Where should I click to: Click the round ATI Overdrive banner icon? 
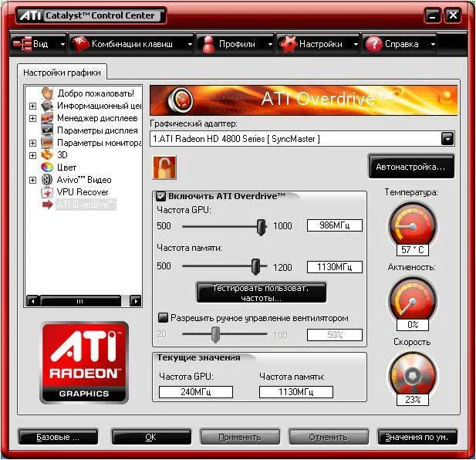[180, 100]
